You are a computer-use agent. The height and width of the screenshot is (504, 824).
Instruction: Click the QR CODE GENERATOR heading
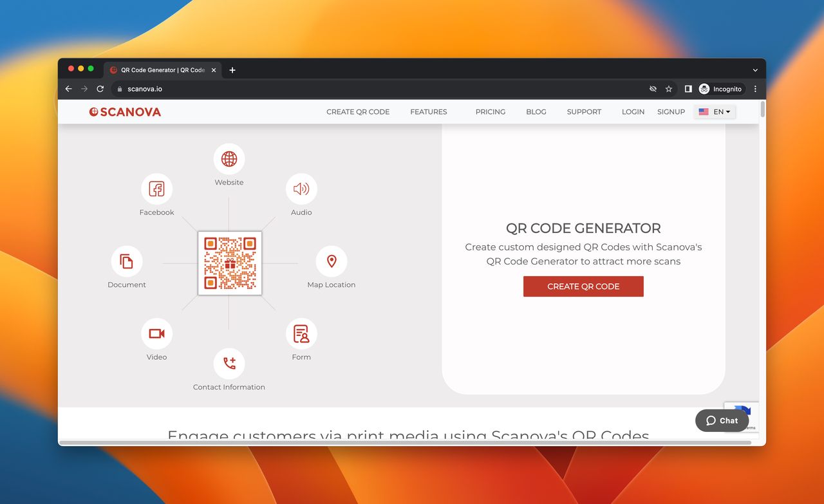583,229
